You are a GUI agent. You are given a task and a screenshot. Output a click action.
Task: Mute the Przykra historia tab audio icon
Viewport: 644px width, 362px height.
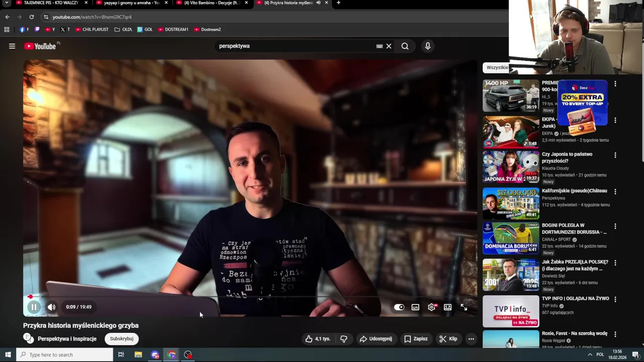coord(318,3)
